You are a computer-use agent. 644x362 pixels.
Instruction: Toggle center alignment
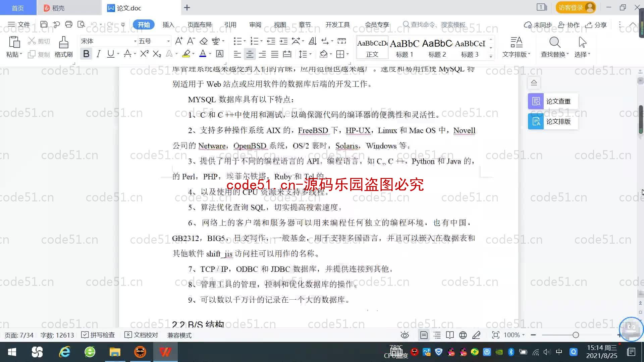point(250,54)
